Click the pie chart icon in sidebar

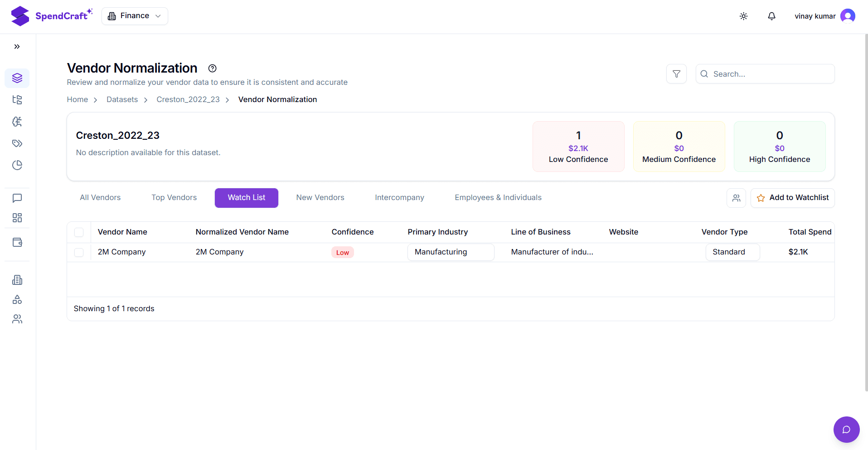click(17, 165)
